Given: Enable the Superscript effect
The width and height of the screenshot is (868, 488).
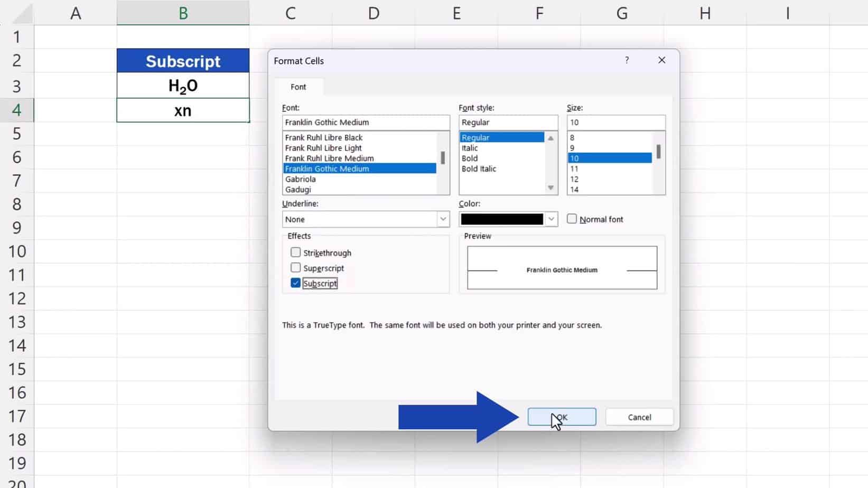Looking at the screenshot, I should [295, 268].
